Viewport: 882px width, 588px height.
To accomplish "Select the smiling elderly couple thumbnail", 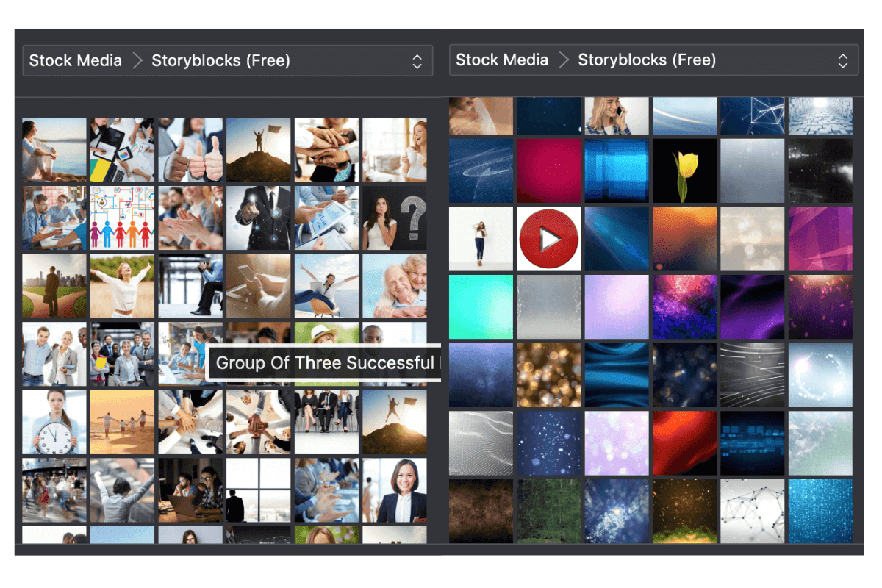I will click(x=394, y=286).
